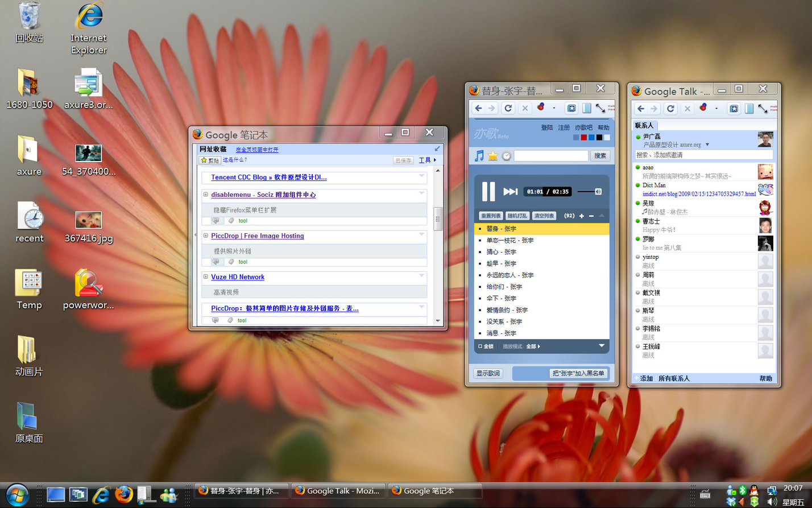Click the tag icon under PiccDrop Free Image Hosting note
Screen dimensions: 812x508
231,262
